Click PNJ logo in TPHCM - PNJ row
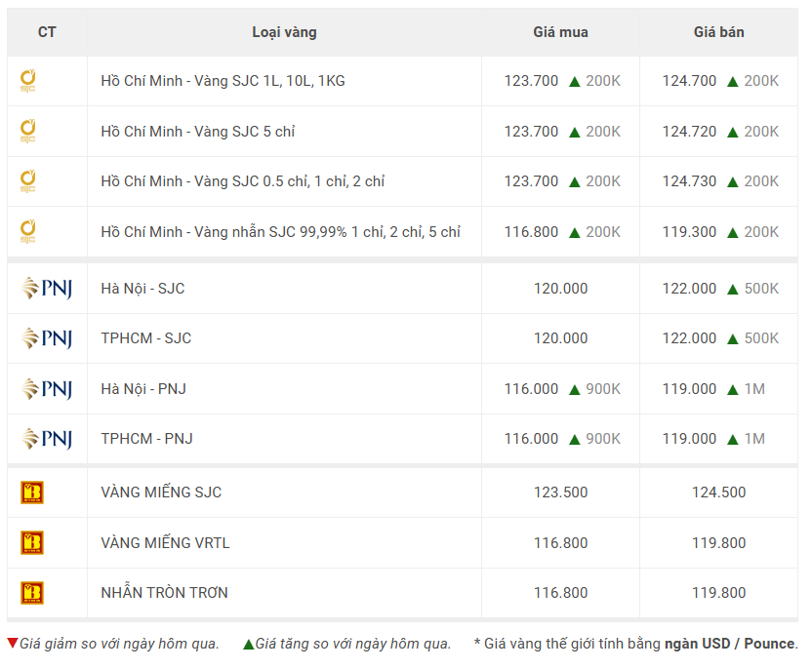The width and height of the screenshot is (812, 670). [47, 439]
